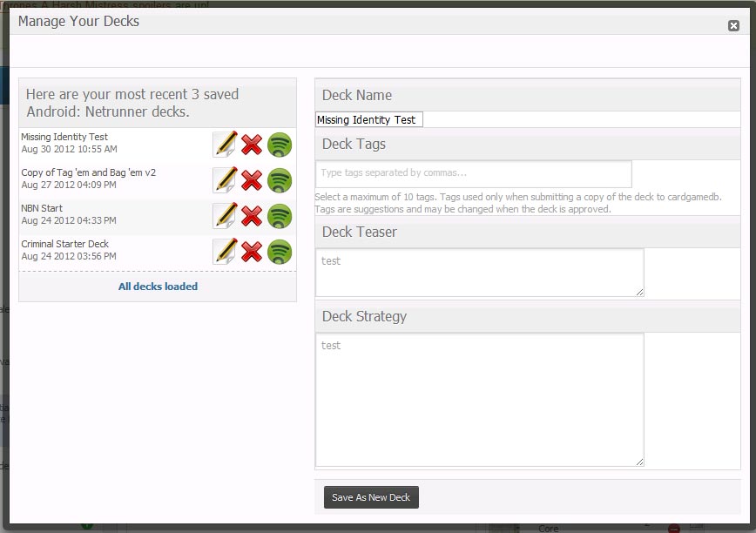
Task: Click green submit icon for Copy of Tag 'em deck
Action: coord(280,180)
